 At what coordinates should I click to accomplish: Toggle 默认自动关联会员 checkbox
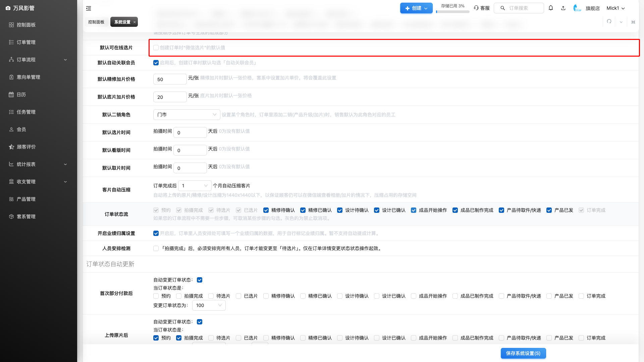point(156,63)
